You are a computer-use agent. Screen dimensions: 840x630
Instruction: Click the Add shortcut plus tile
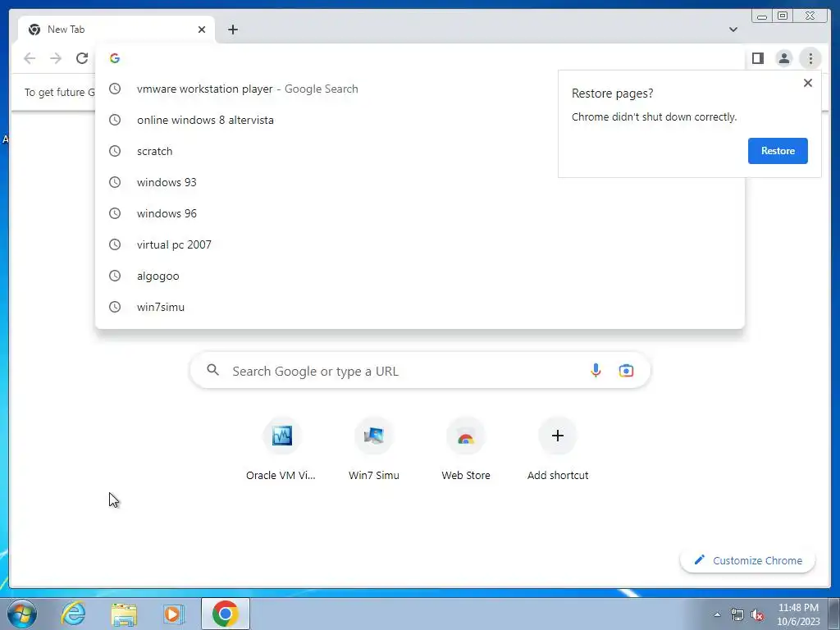[x=558, y=449]
